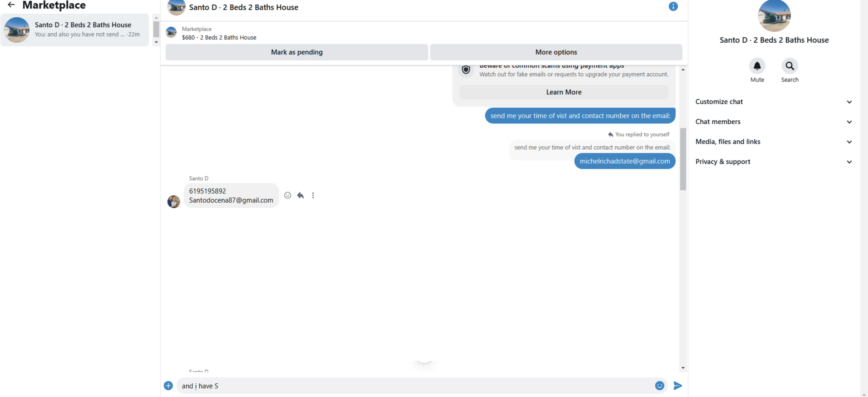Open attachment options with the plus icon

[x=168, y=386]
